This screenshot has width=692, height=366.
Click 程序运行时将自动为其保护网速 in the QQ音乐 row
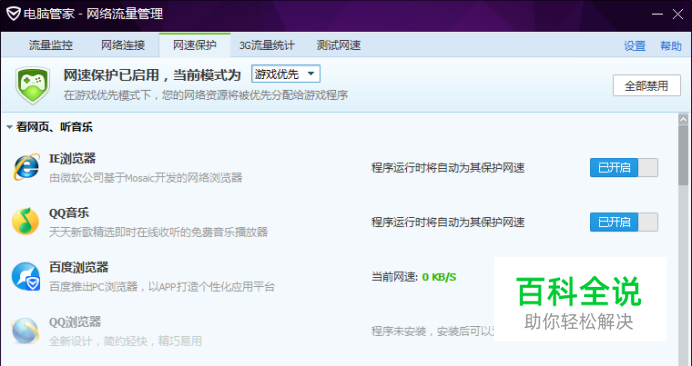coord(448,223)
